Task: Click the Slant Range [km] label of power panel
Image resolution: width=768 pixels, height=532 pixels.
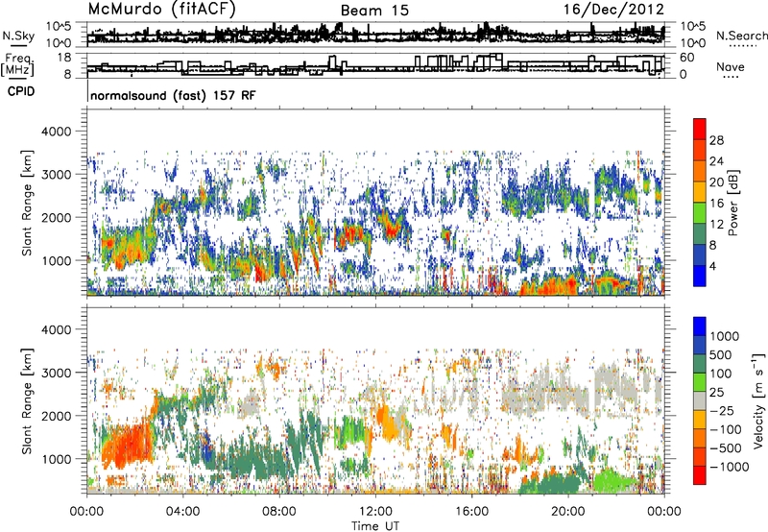Action: pos(27,203)
